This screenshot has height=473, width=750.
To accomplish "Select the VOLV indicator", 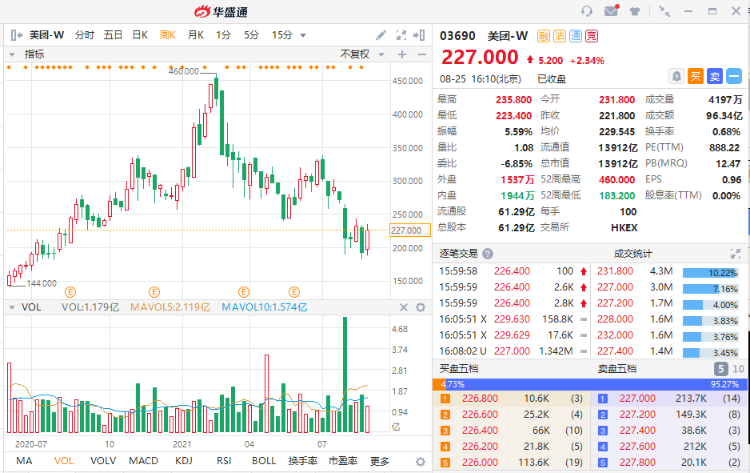I will click(x=103, y=461).
